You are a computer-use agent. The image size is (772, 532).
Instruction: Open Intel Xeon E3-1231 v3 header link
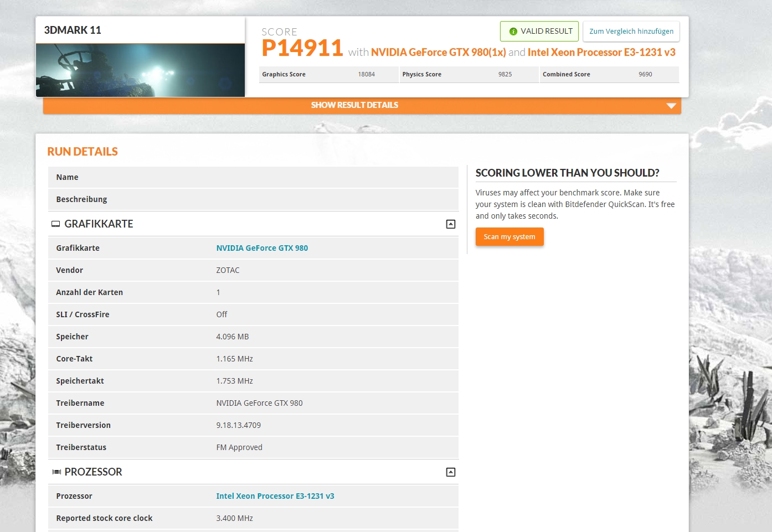point(601,52)
